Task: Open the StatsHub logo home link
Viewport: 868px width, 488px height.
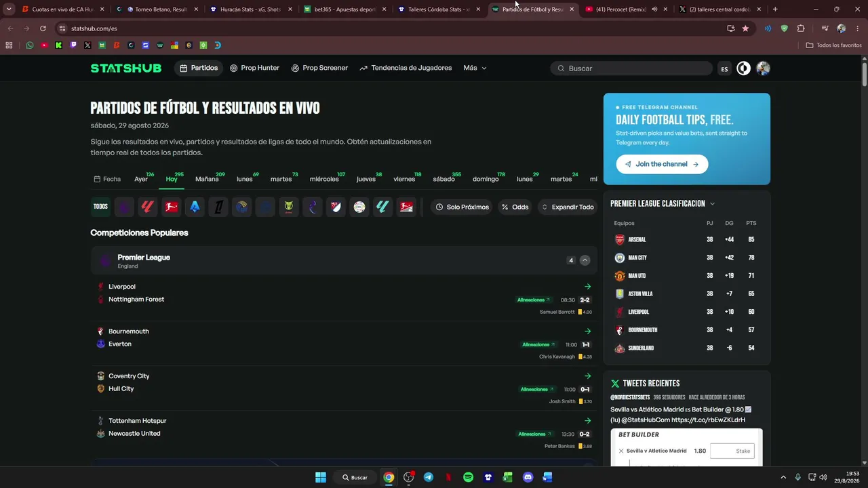Action: click(126, 68)
